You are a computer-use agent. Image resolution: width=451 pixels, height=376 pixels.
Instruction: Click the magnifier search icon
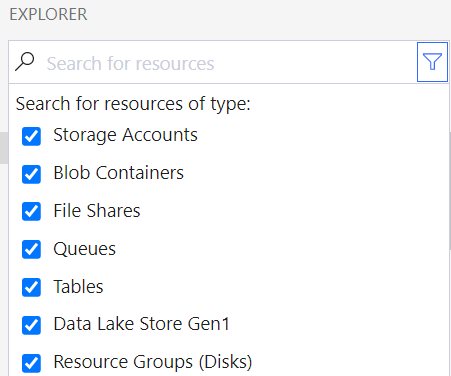[25, 62]
